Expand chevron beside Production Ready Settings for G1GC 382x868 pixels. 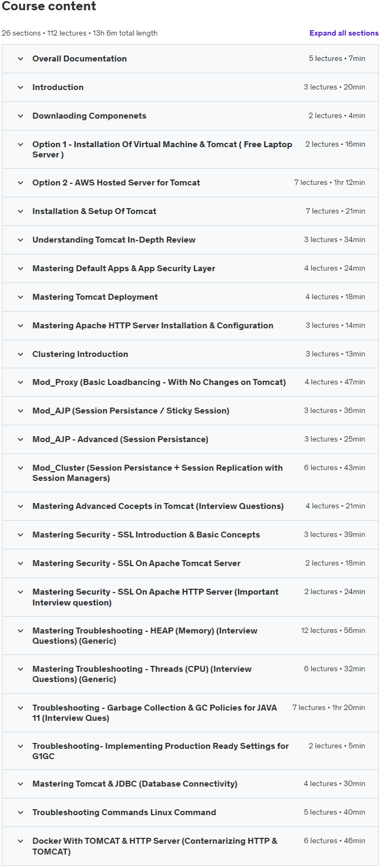tap(20, 746)
